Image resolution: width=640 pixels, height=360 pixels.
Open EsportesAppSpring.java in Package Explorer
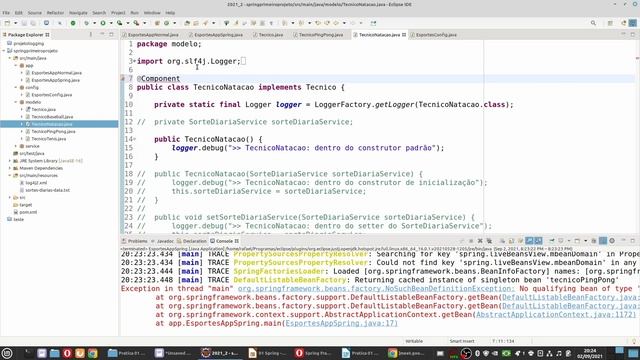pyautogui.click(x=56, y=80)
